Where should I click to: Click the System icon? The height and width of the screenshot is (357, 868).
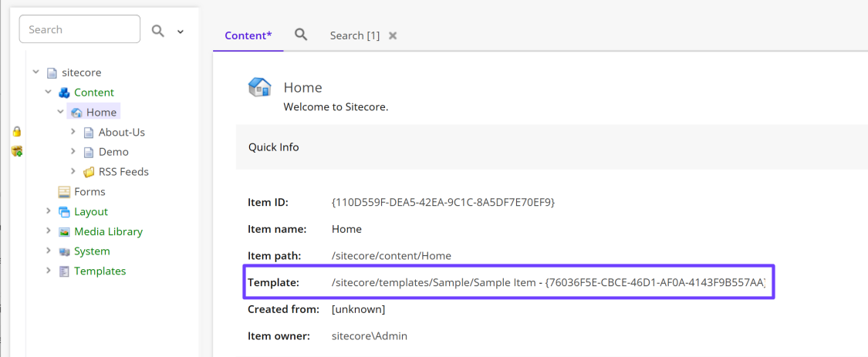tap(64, 251)
